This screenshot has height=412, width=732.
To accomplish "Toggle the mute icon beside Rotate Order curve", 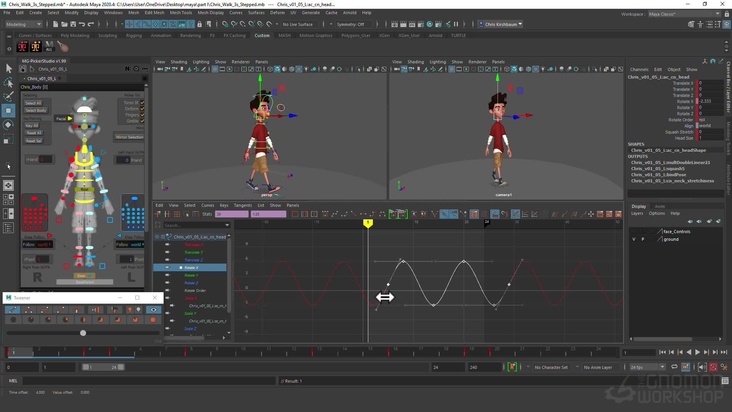I will click(167, 290).
